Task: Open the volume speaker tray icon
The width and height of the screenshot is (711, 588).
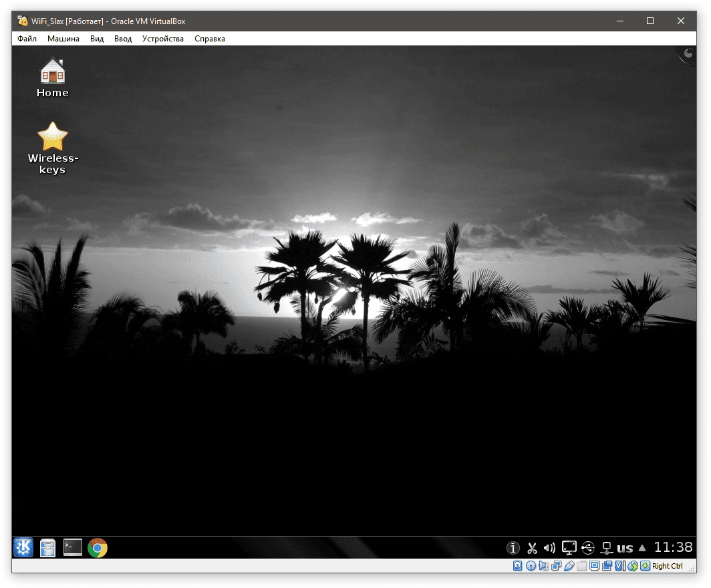Action: (x=549, y=548)
